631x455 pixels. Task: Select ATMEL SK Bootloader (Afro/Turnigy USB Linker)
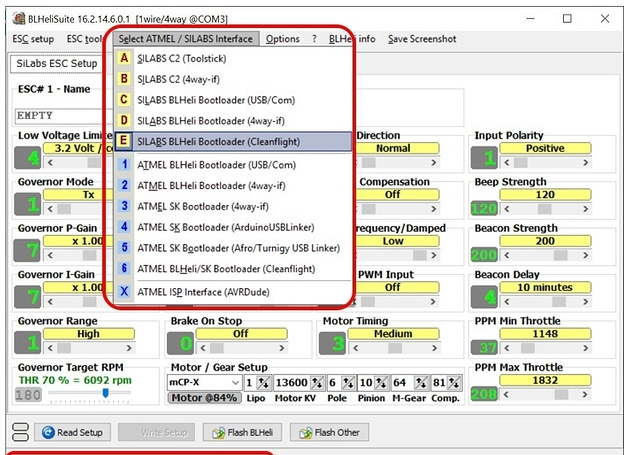(x=232, y=248)
